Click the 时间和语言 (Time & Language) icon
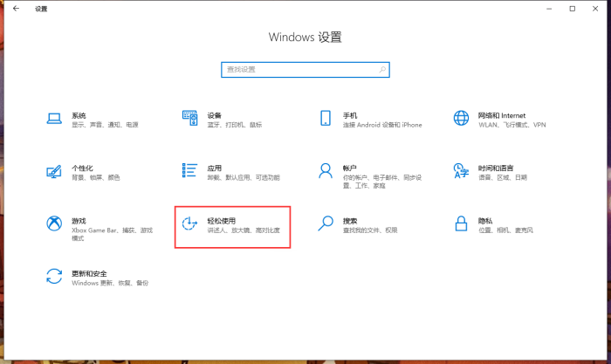The height and width of the screenshot is (364, 611). 461,171
